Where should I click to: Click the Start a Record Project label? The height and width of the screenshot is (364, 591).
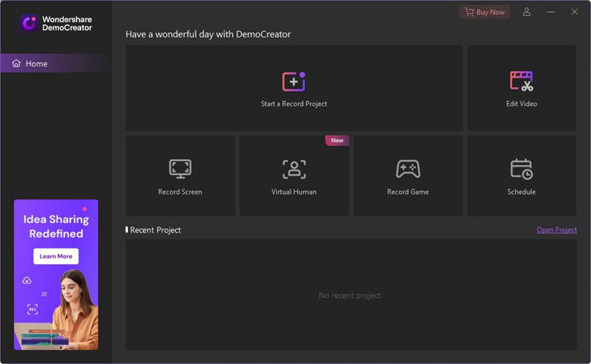point(293,103)
